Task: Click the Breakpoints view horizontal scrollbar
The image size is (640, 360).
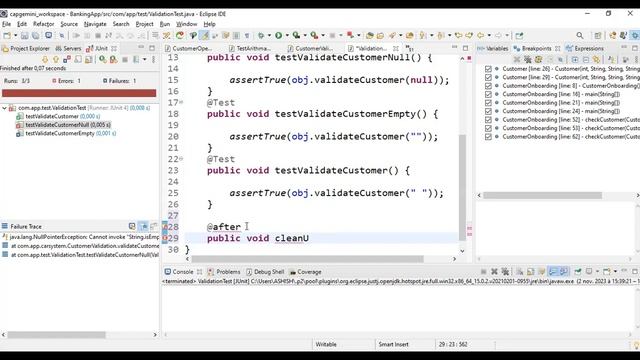Action: pyautogui.click(x=542, y=196)
